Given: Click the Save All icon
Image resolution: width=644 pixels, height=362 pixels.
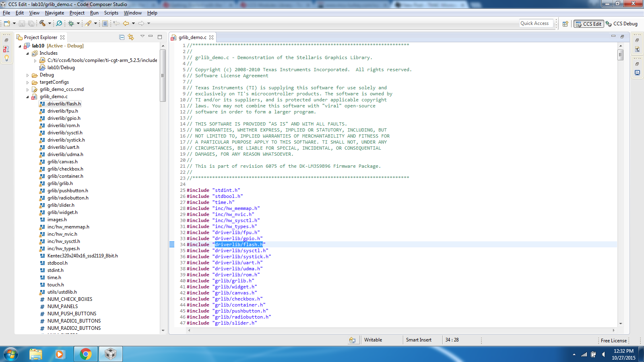Looking at the screenshot, I should (x=31, y=23).
